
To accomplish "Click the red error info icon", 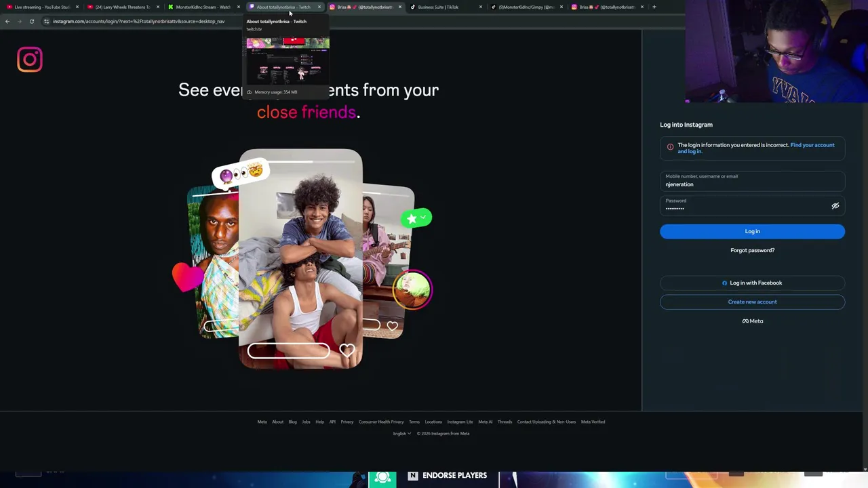I will [670, 146].
